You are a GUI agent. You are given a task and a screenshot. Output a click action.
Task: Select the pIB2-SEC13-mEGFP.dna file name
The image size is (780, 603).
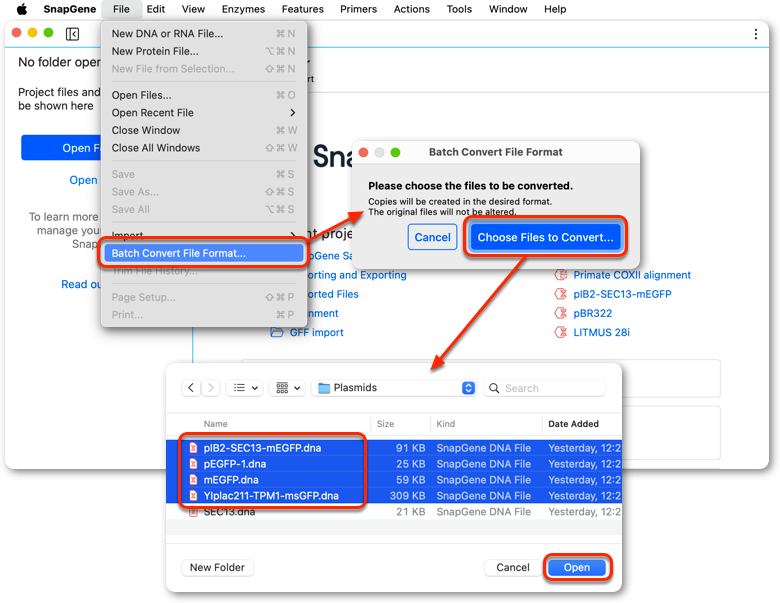[x=262, y=448]
